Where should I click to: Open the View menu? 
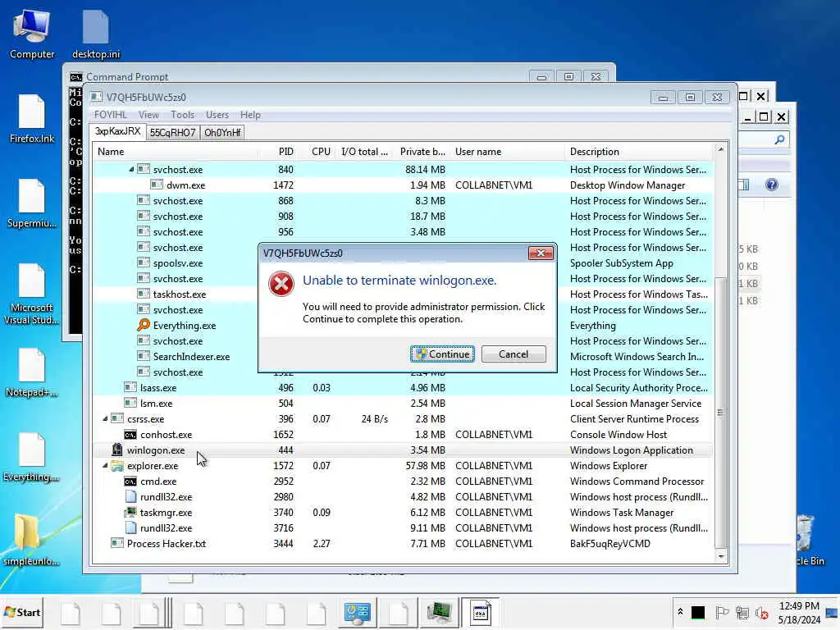tap(148, 115)
